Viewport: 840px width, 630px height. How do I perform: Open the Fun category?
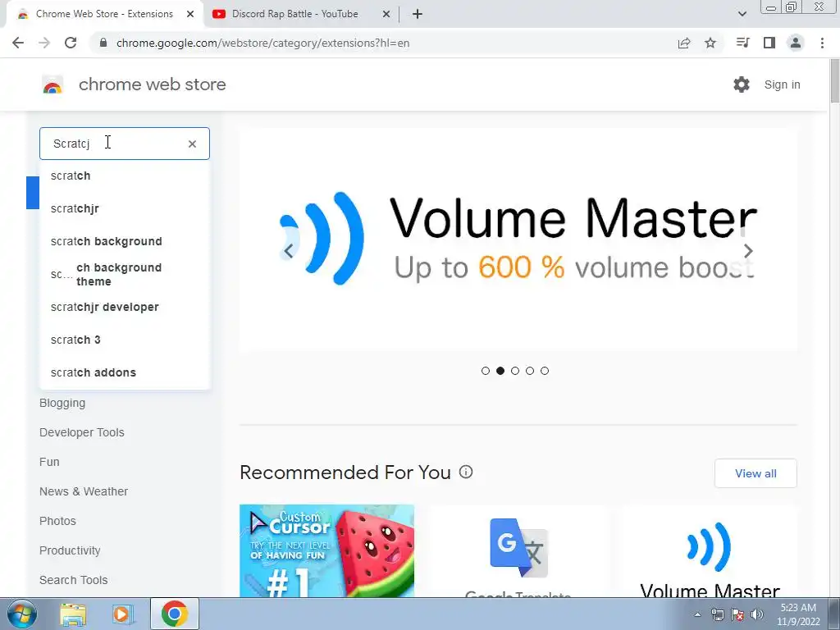tap(49, 462)
